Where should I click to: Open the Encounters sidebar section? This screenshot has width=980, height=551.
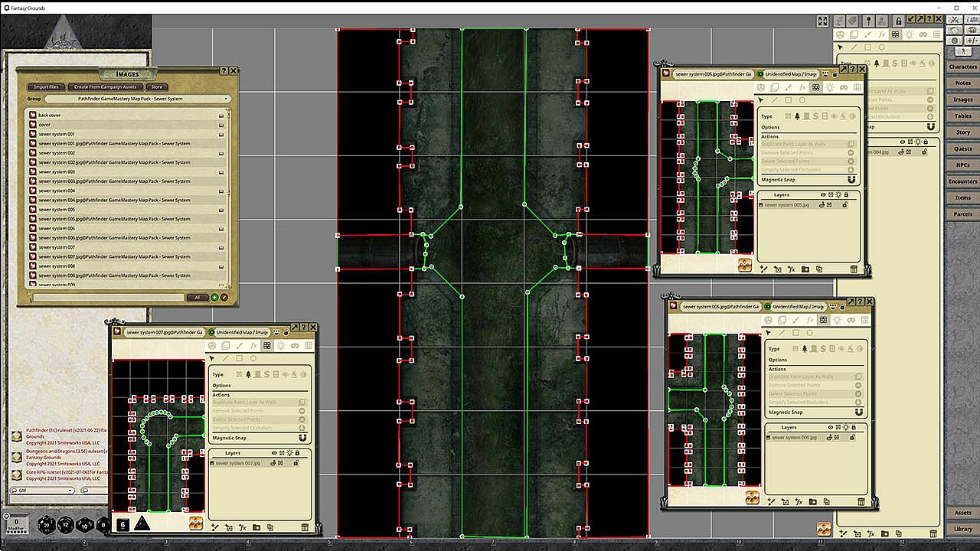(x=962, y=181)
